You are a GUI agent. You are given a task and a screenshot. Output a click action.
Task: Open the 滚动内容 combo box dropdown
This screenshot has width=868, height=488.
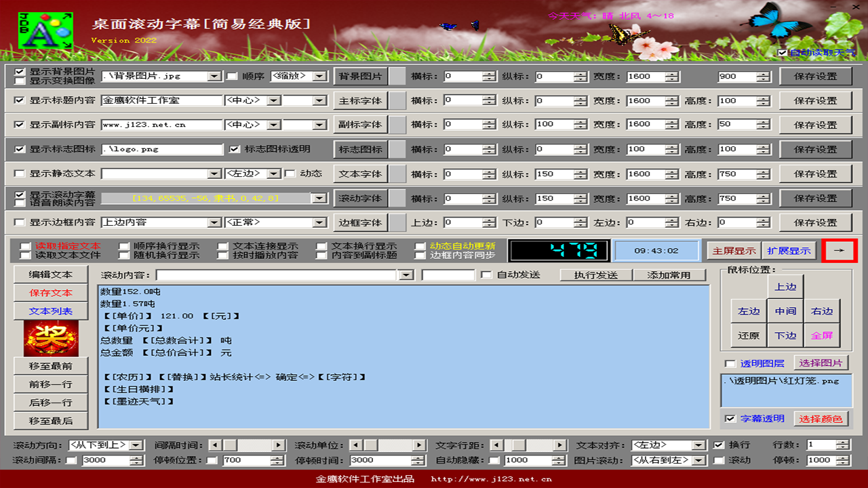(406, 275)
